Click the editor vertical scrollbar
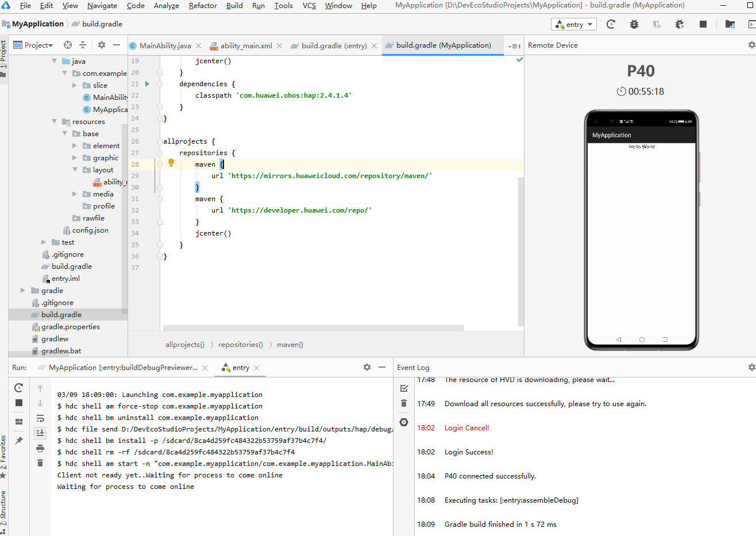756x536 pixels. click(x=521, y=252)
